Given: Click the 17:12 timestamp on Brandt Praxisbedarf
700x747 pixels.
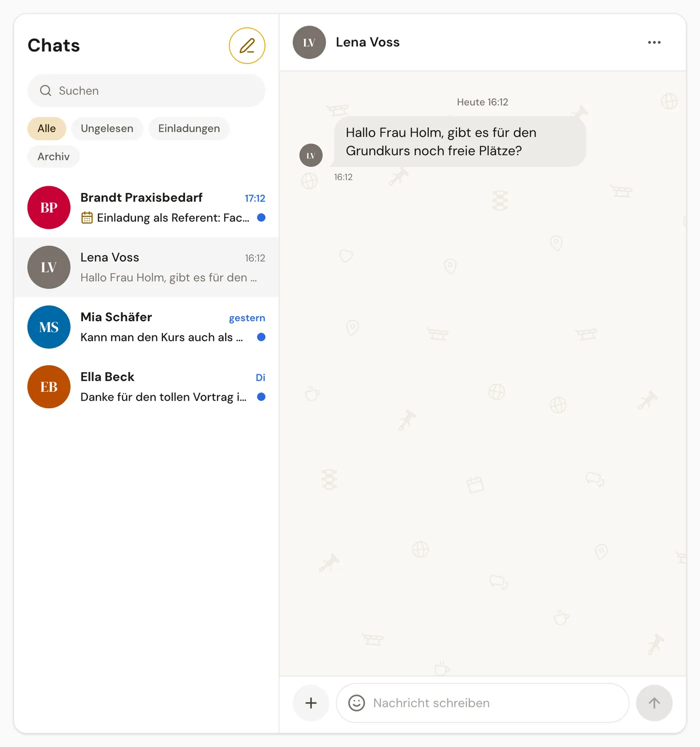Looking at the screenshot, I should [255, 198].
